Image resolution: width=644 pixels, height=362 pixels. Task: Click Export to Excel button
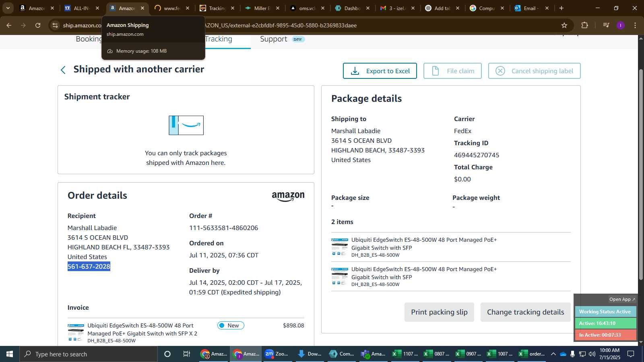(x=380, y=71)
